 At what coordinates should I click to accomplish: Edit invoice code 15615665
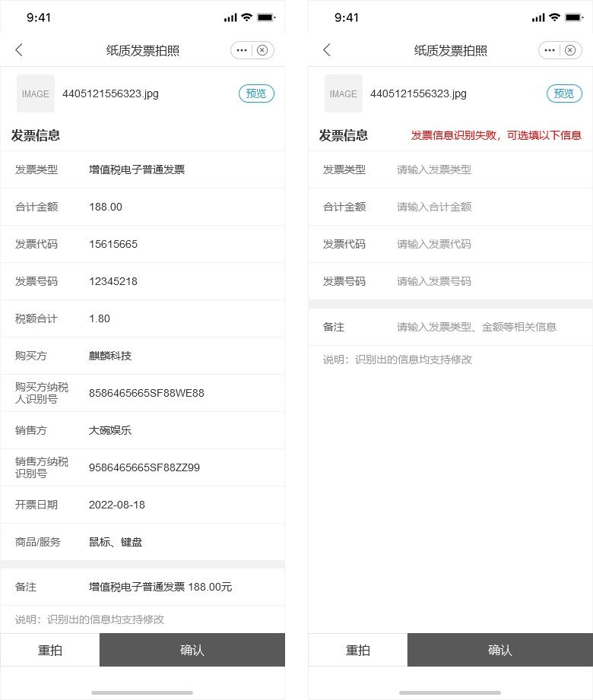click(x=113, y=244)
